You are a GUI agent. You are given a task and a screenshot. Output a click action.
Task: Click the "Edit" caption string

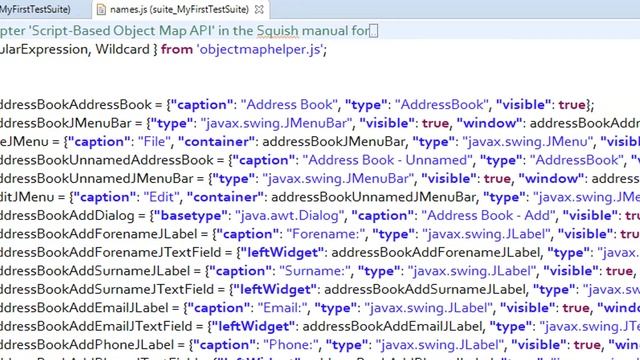point(162,197)
